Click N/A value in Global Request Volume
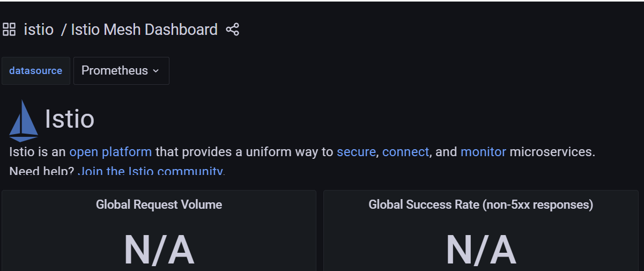This screenshot has height=271, width=644. (159, 250)
